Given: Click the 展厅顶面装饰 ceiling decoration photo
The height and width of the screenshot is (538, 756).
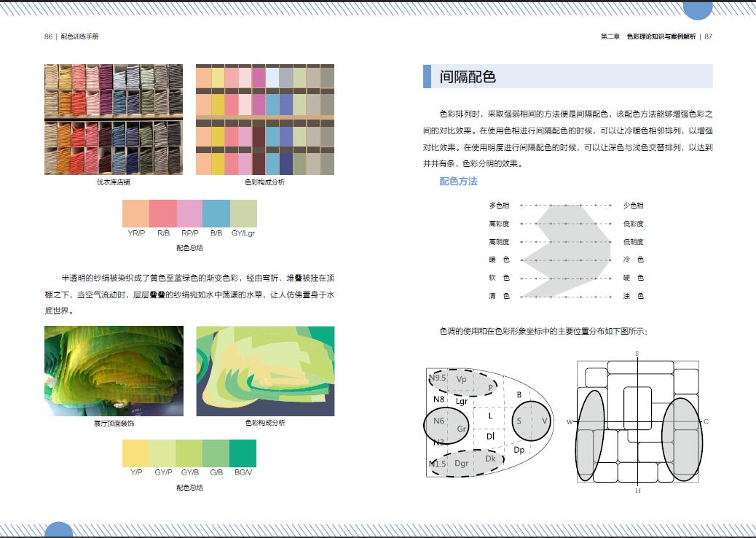Looking at the screenshot, I should pyautogui.click(x=113, y=371).
